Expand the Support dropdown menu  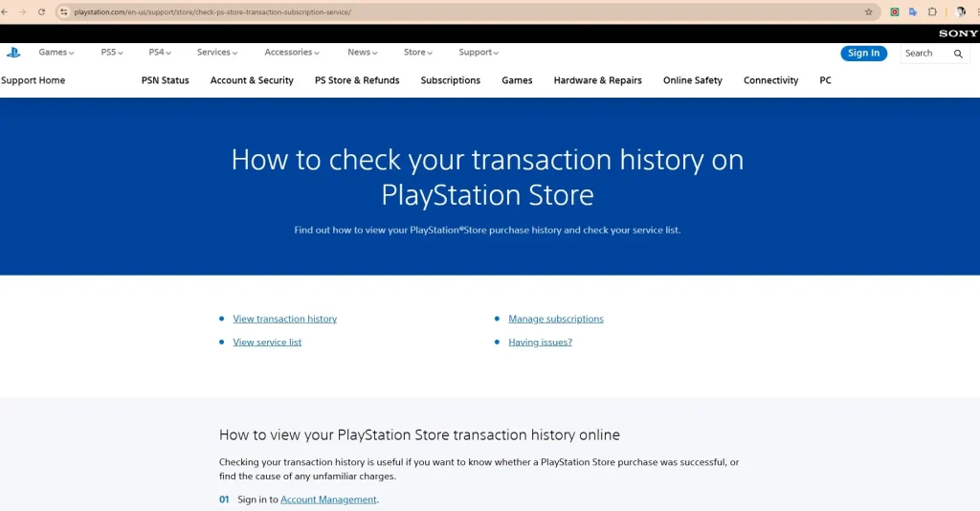click(x=479, y=53)
